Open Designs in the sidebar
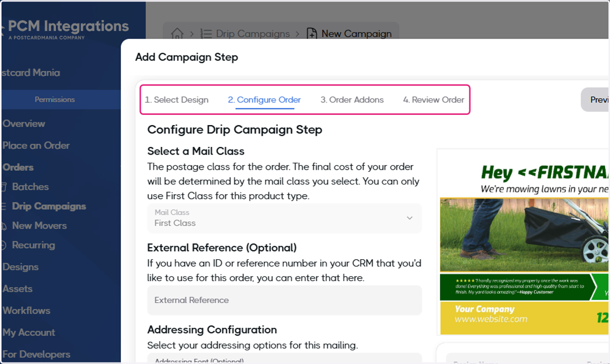 tap(20, 267)
